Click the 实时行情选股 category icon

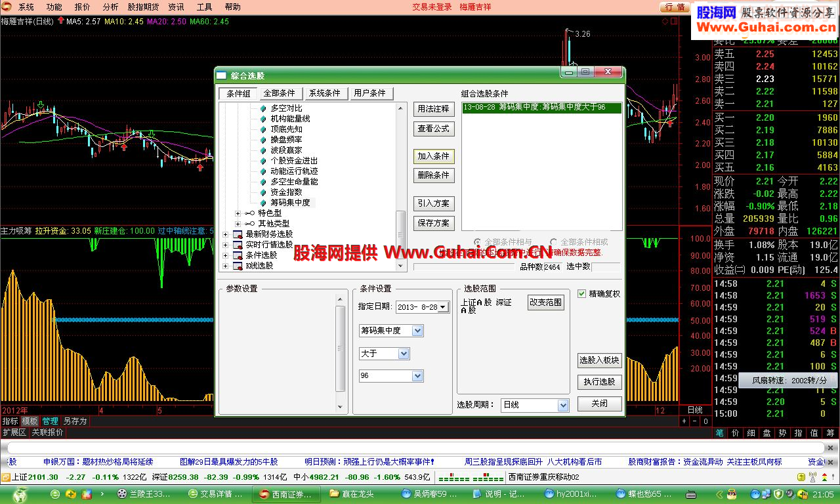(238, 245)
